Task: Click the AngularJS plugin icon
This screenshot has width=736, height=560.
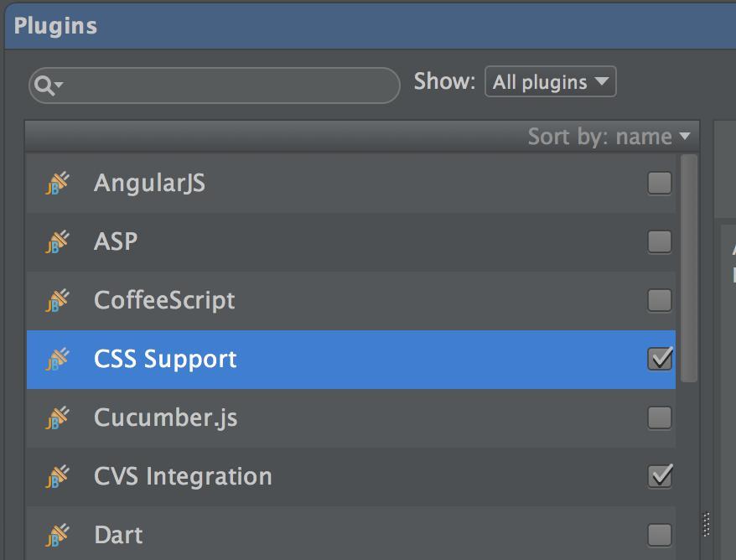Action: (57, 184)
